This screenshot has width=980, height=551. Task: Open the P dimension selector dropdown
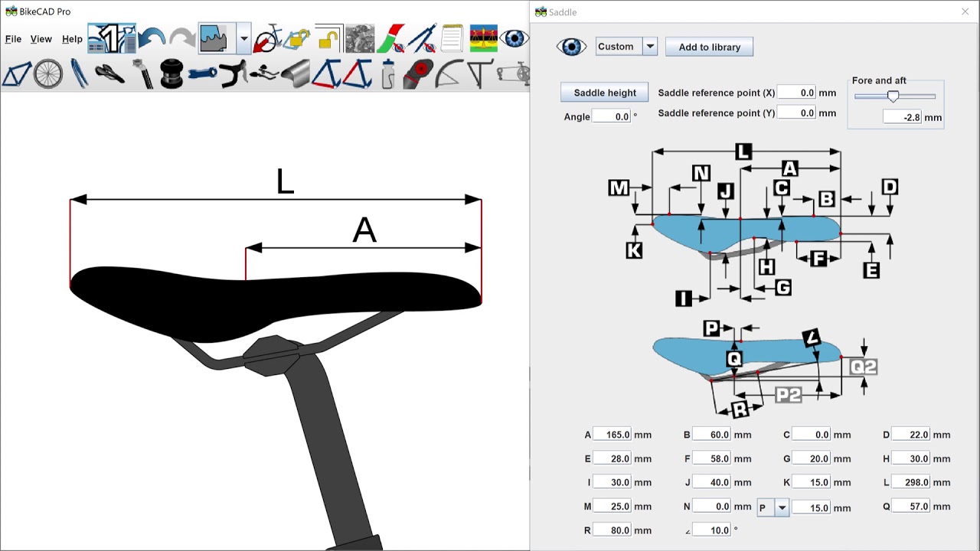point(773,507)
